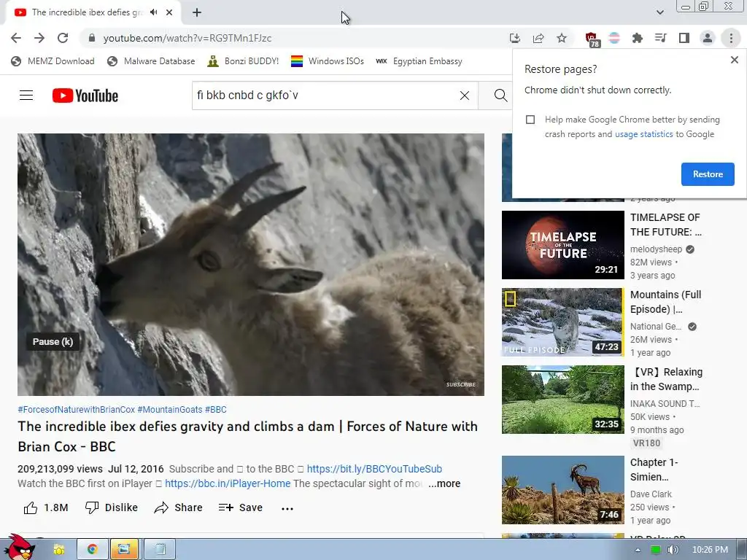Open the 10:26 PM taskbar clock

tap(710, 550)
